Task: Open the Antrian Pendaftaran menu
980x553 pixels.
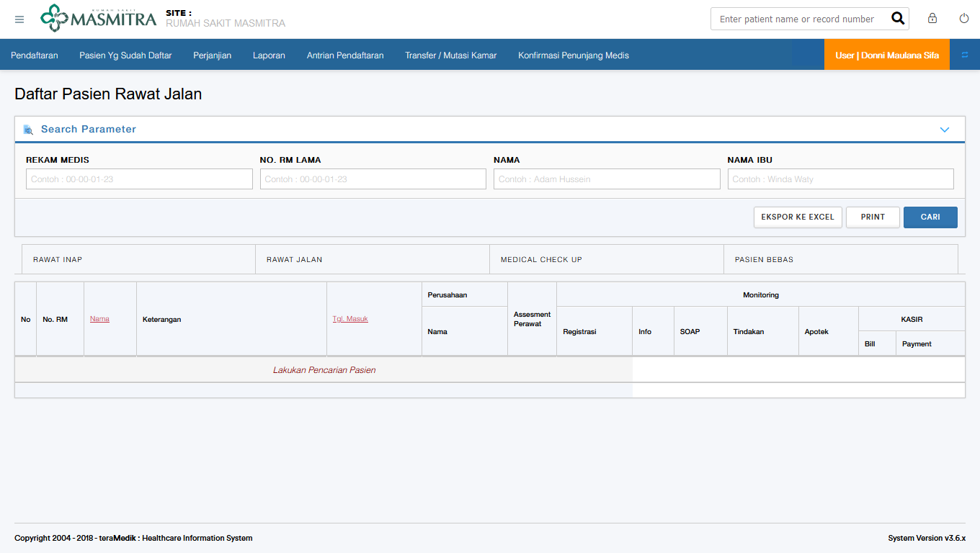Action: coord(345,55)
